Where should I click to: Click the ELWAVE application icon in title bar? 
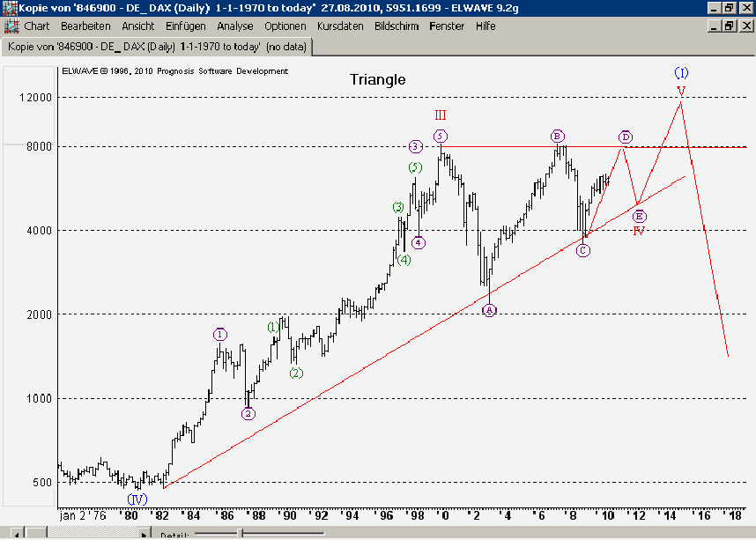[10, 8]
